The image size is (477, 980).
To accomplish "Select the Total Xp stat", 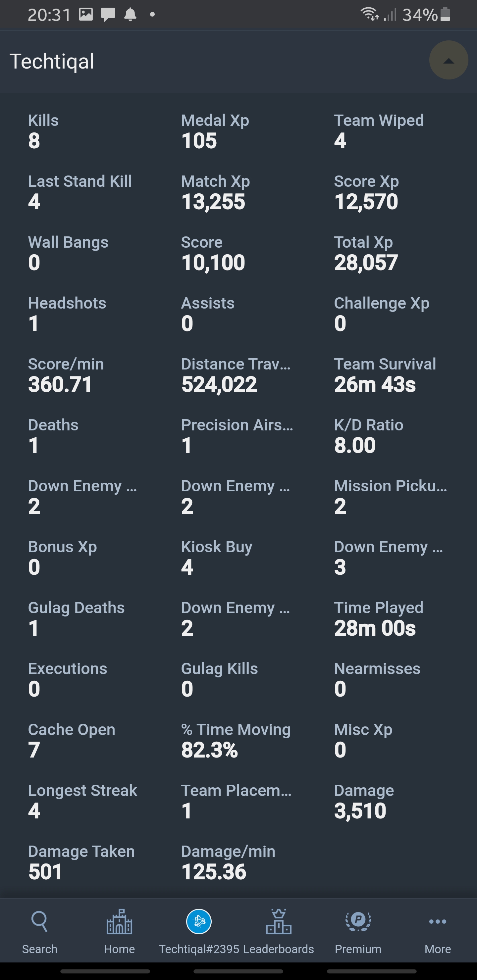I will [366, 253].
